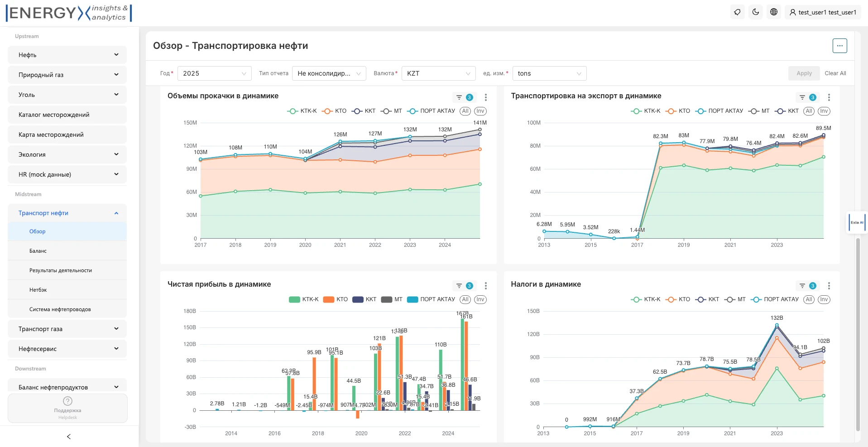Open the Валюта dropdown showing KZT
Viewport: 868px width, 447px height.
click(439, 73)
